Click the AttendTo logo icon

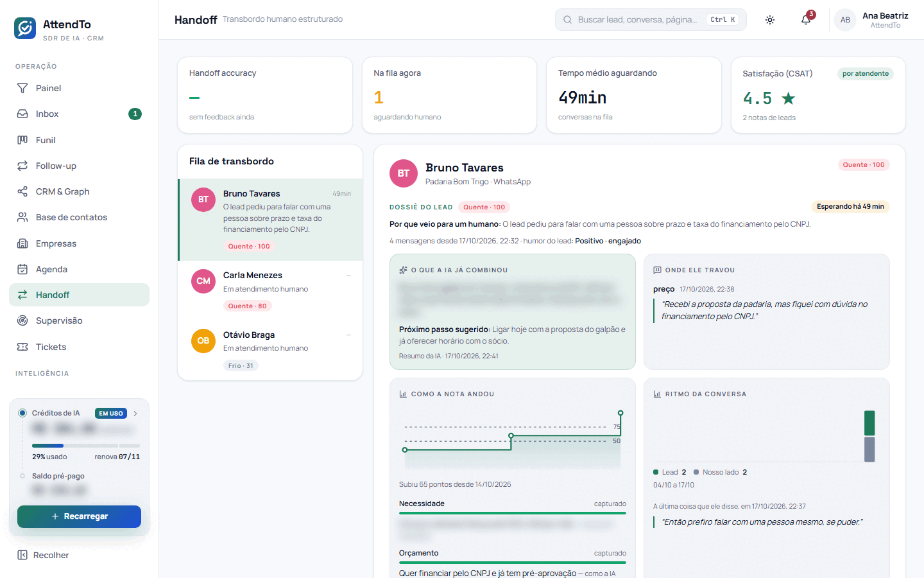click(25, 28)
